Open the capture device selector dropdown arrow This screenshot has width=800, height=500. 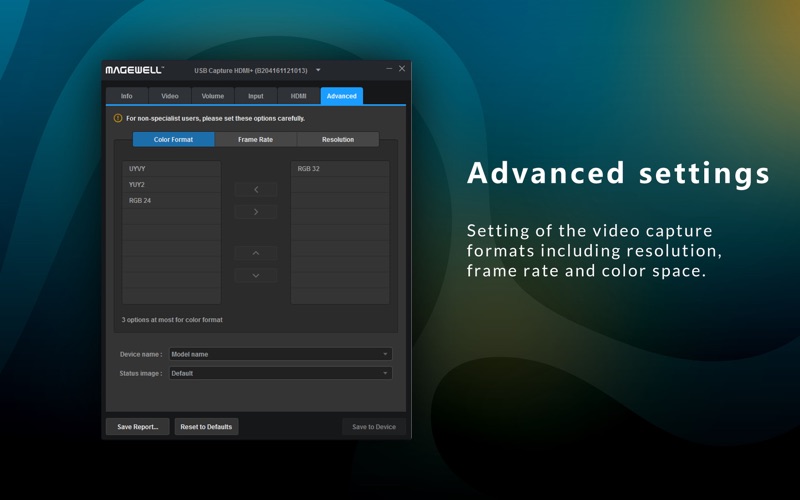[x=318, y=70]
